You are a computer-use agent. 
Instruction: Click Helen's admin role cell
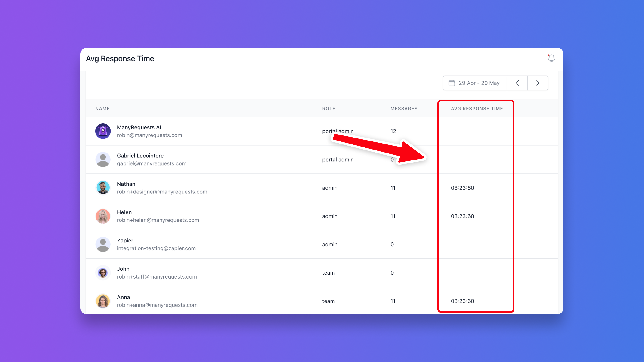(330, 216)
